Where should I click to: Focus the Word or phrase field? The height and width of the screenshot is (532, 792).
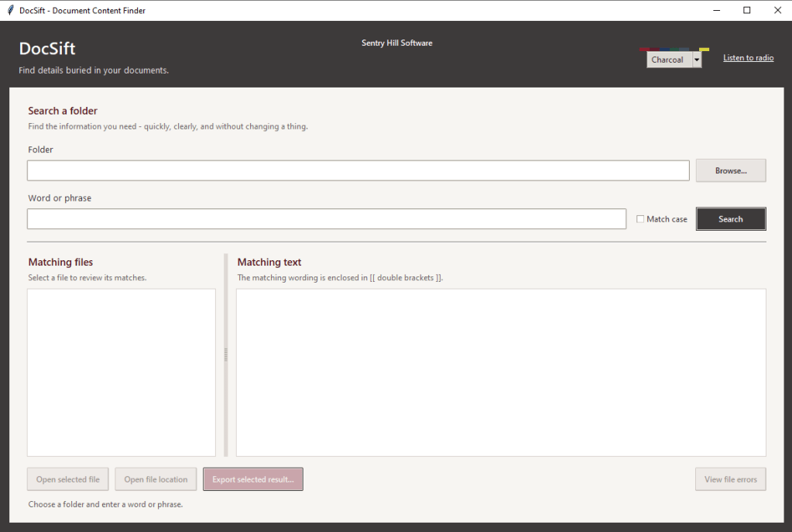[327, 218]
